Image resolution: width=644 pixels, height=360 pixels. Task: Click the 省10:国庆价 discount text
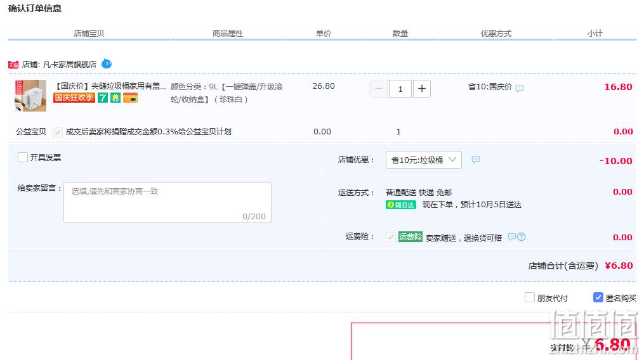[490, 87]
